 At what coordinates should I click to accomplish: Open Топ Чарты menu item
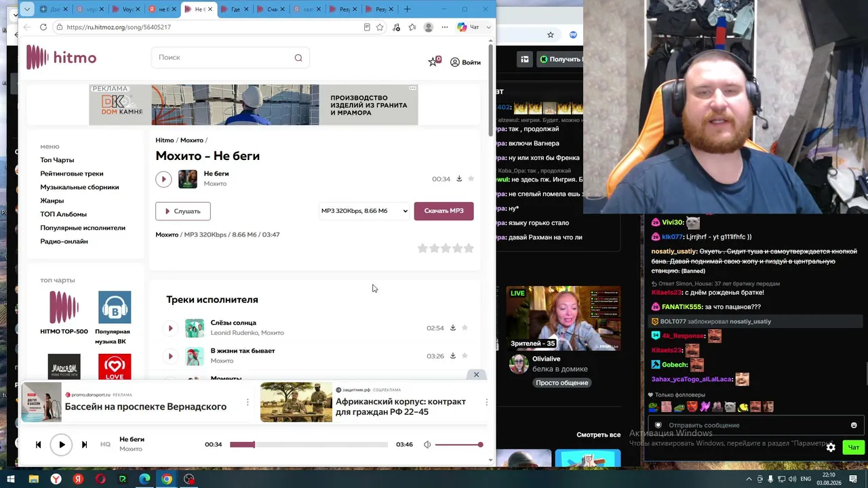57,160
